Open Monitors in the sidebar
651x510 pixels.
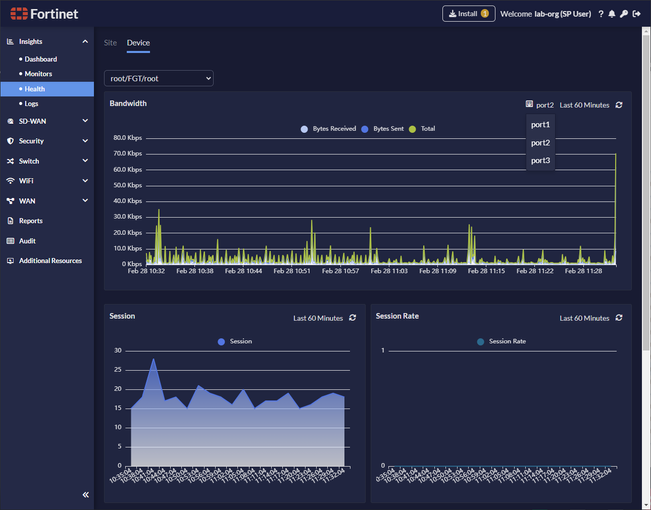coord(38,74)
